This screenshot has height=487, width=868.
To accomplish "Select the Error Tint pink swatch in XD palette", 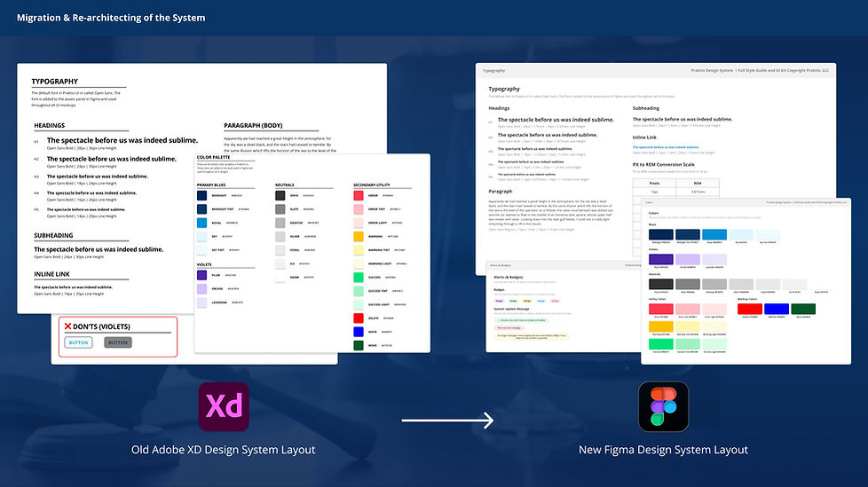I will 359,209.
